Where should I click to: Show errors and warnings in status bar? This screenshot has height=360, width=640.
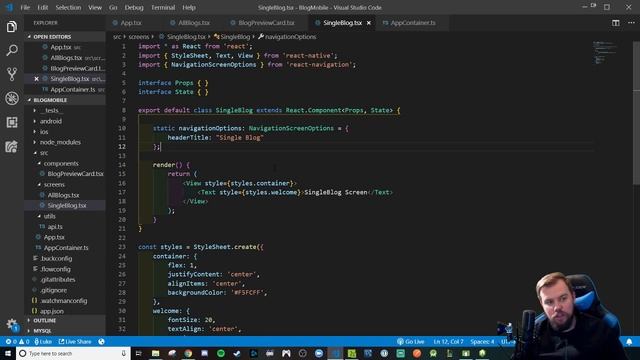click(18, 342)
